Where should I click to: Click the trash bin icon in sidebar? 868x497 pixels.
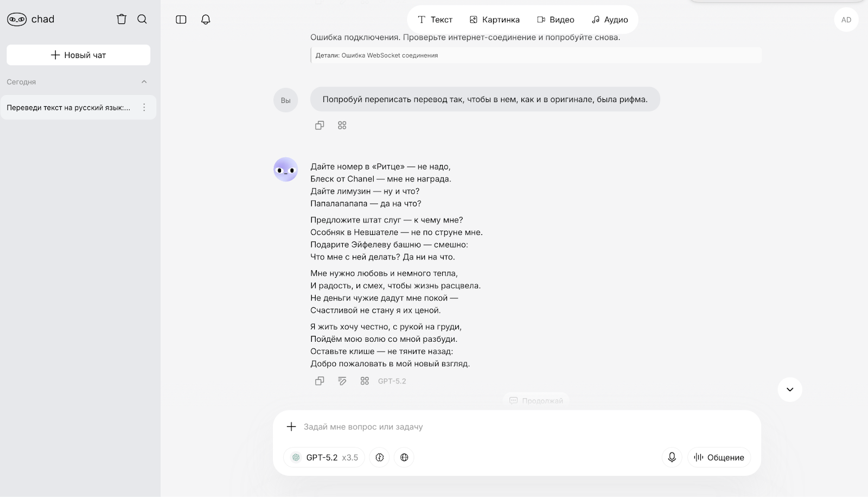click(122, 20)
